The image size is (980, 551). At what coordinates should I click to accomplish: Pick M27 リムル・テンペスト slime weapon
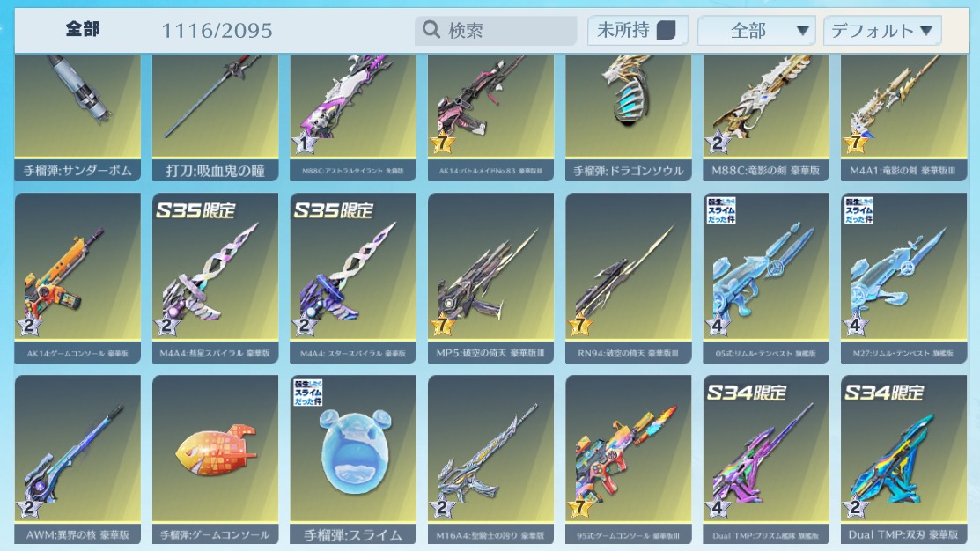pos(903,278)
